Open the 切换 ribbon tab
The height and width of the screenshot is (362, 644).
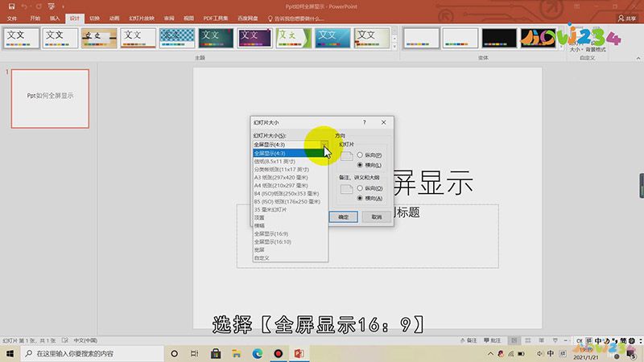pyautogui.click(x=94, y=19)
